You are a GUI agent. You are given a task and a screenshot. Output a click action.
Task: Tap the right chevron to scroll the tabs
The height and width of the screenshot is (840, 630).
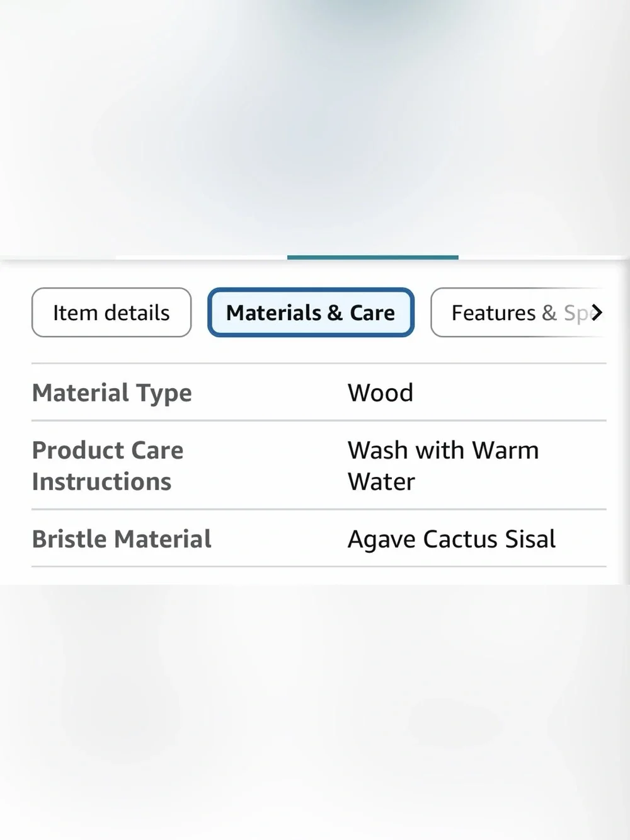597,313
